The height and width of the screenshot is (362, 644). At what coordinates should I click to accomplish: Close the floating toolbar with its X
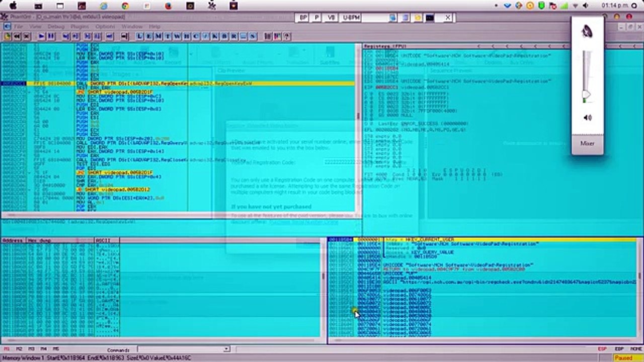tap(448, 18)
